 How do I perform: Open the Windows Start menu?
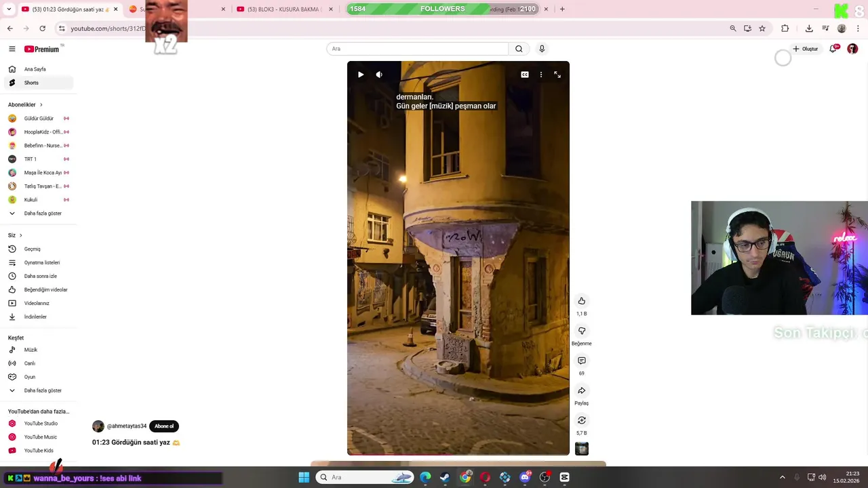pyautogui.click(x=304, y=477)
